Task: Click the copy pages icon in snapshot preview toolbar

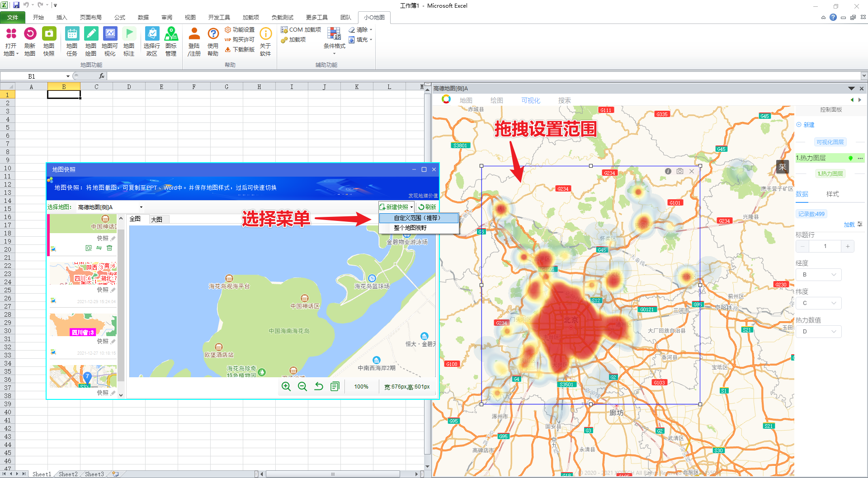Action: (x=335, y=386)
